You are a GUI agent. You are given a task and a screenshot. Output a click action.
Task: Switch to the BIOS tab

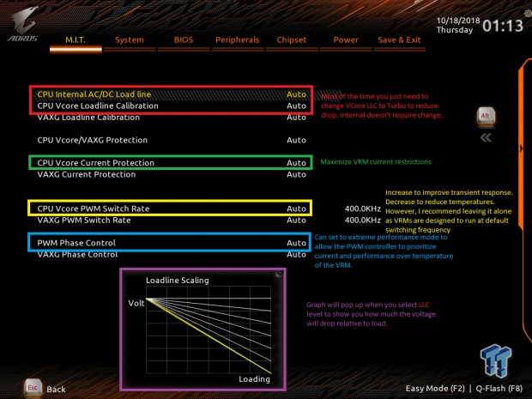click(184, 40)
